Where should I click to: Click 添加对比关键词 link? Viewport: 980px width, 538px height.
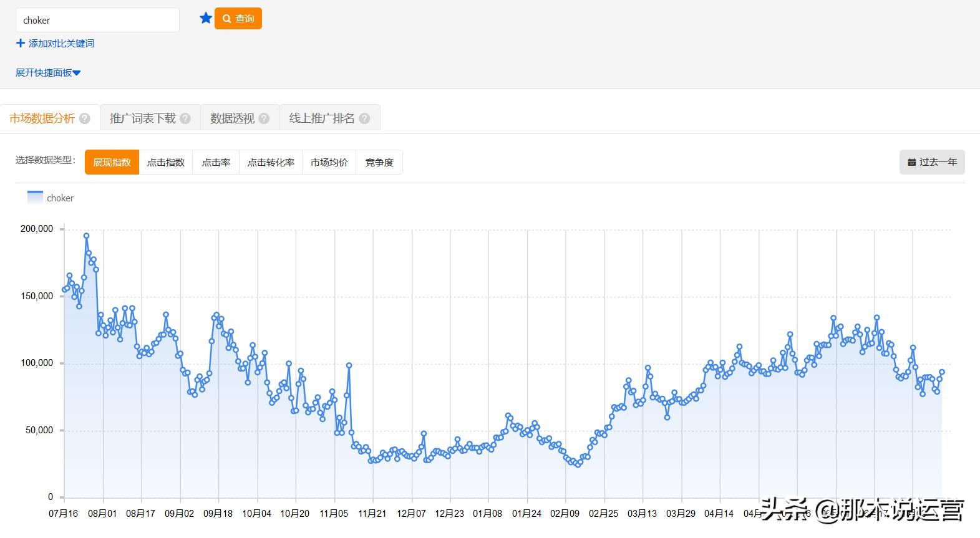point(56,43)
